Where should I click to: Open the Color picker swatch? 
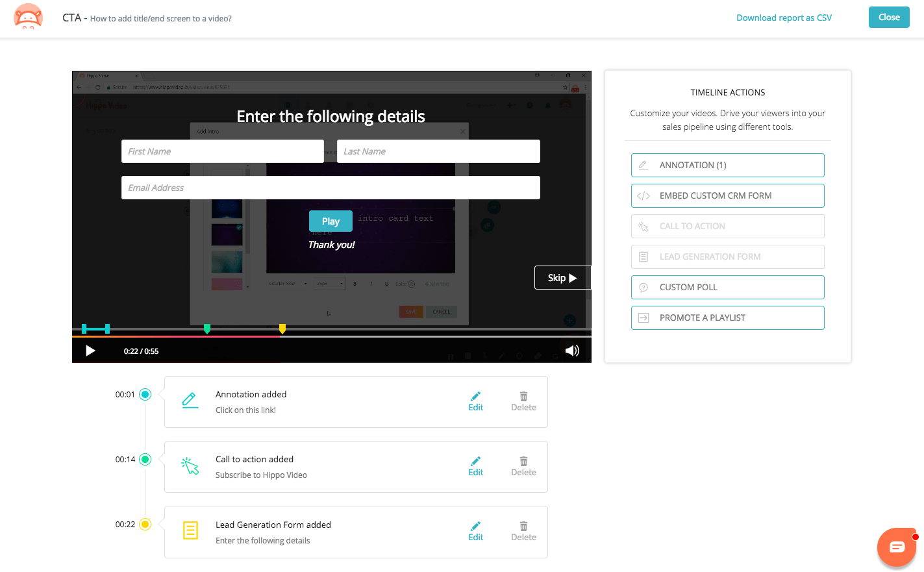412,284
